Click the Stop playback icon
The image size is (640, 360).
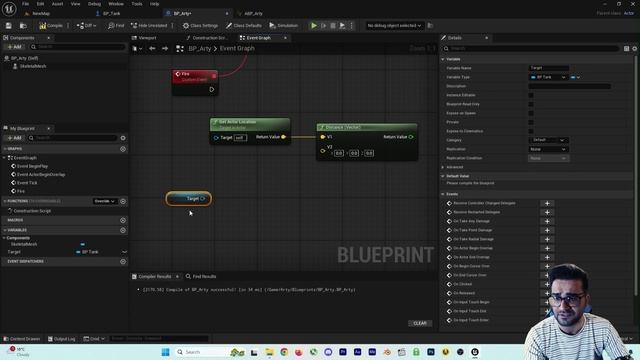pyautogui.click(x=333, y=25)
